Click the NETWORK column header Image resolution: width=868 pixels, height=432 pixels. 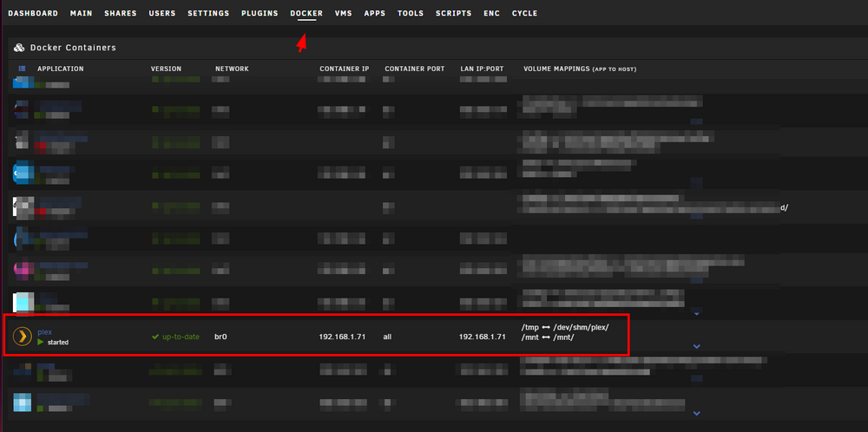point(232,69)
